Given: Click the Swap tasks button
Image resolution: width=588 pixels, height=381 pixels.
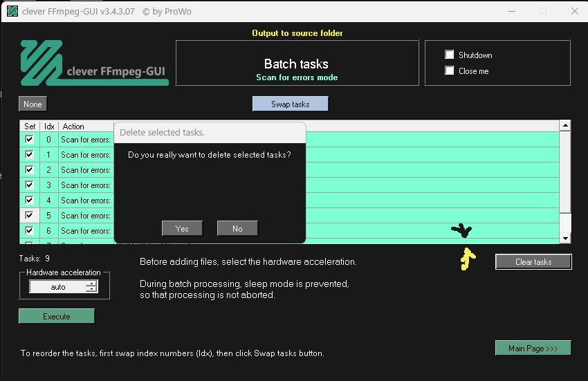Looking at the screenshot, I should click(291, 104).
